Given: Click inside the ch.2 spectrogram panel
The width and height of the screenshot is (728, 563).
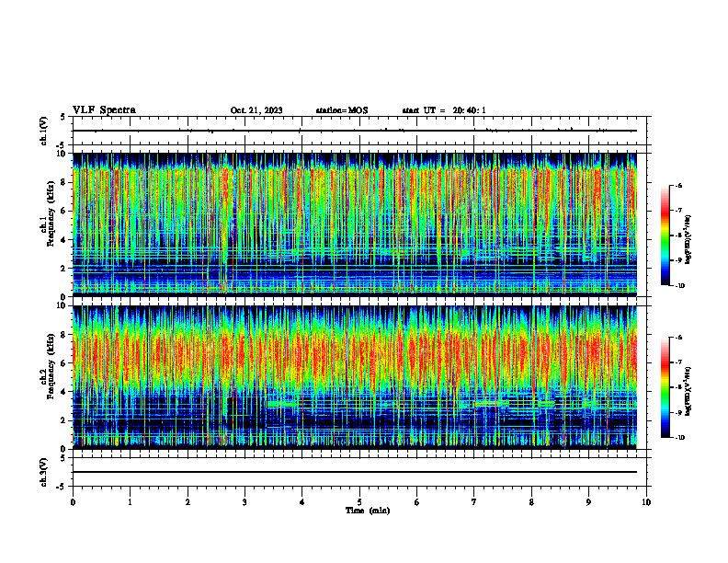Looking at the screenshot, I should (x=355, y=377).
